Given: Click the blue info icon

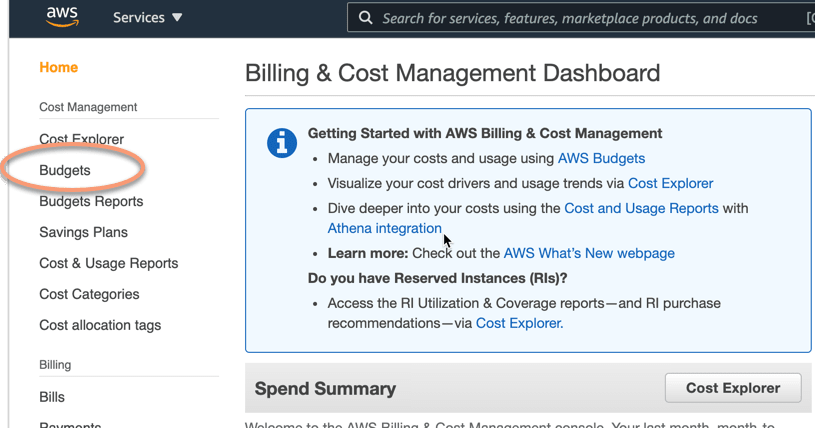Looking at the screenshot, I should click(282, 143).
